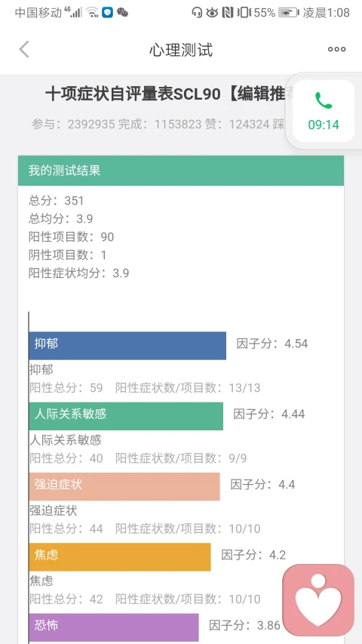Tap the 09:14 call timer
Viewport: 362px width, 644px height.
coord(324,125)
